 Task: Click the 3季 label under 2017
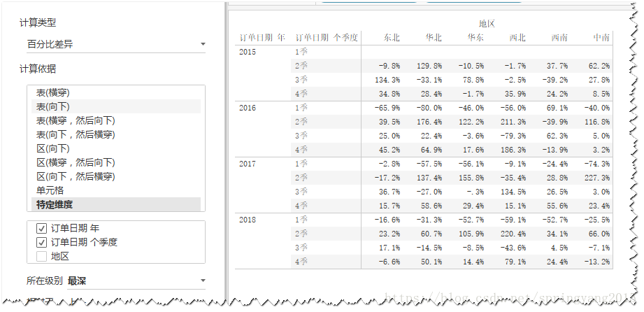coord(301,192)
